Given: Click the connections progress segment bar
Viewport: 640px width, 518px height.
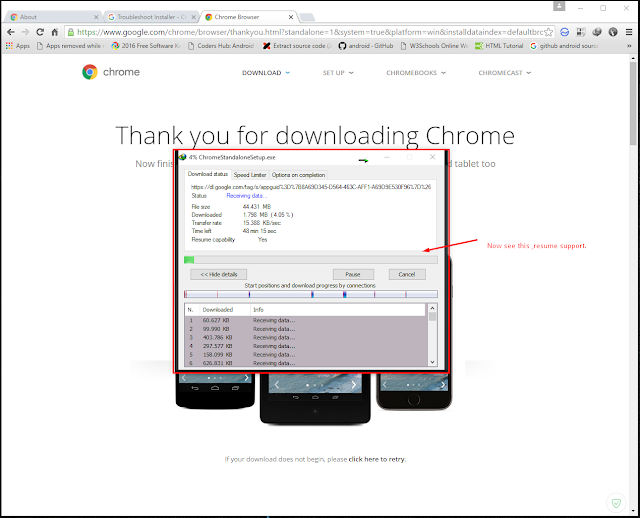Looking at the screenshot, I should point(311,294).
